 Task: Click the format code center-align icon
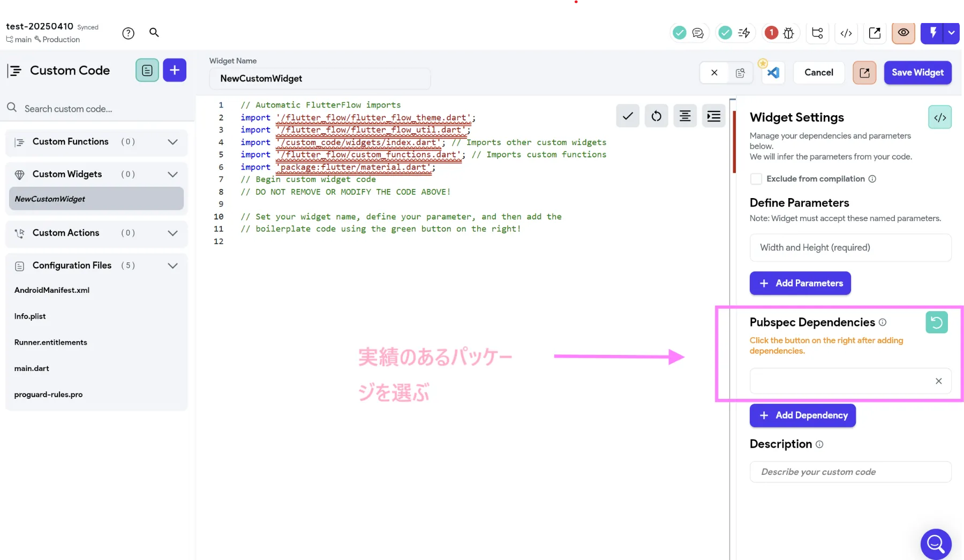coord(685,116)
